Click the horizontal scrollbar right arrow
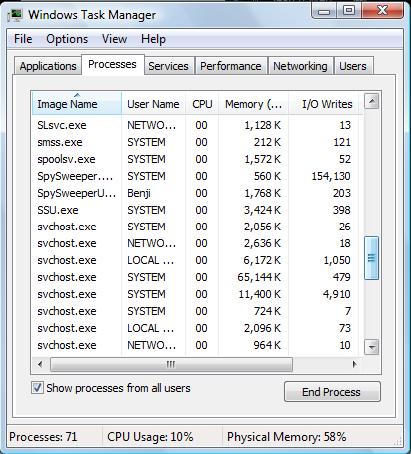Image resolution: width=411 pixels, height=454 pixels. click(x=354, y=364)
